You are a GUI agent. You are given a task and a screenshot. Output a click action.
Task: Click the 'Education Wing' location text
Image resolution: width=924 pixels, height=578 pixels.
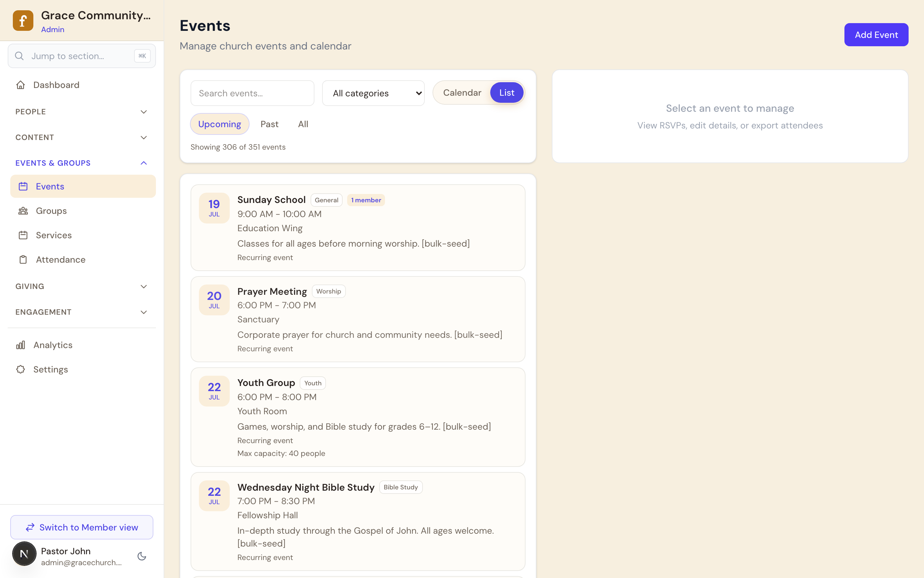point(270,228)
